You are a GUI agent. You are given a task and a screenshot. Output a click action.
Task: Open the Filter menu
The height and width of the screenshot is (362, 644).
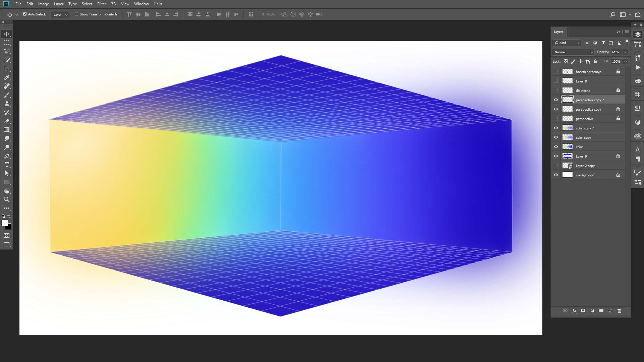(x=101, y=4)
